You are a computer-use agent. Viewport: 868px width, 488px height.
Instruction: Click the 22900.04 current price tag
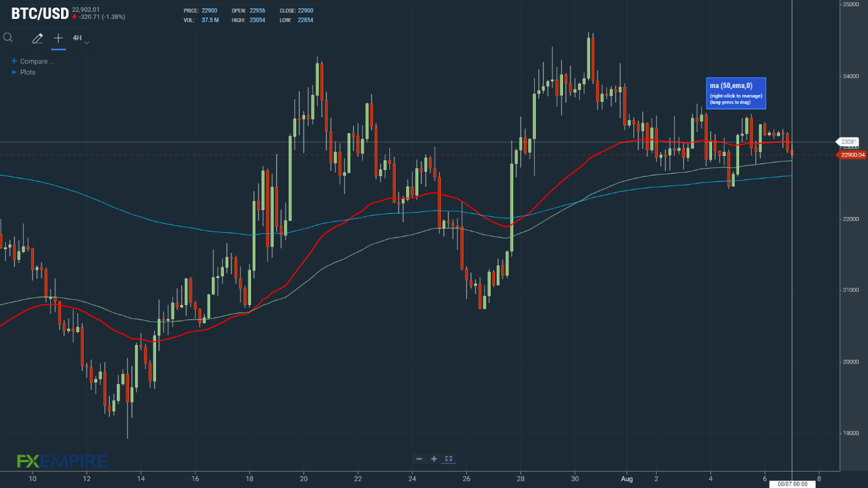click(852, 155)
